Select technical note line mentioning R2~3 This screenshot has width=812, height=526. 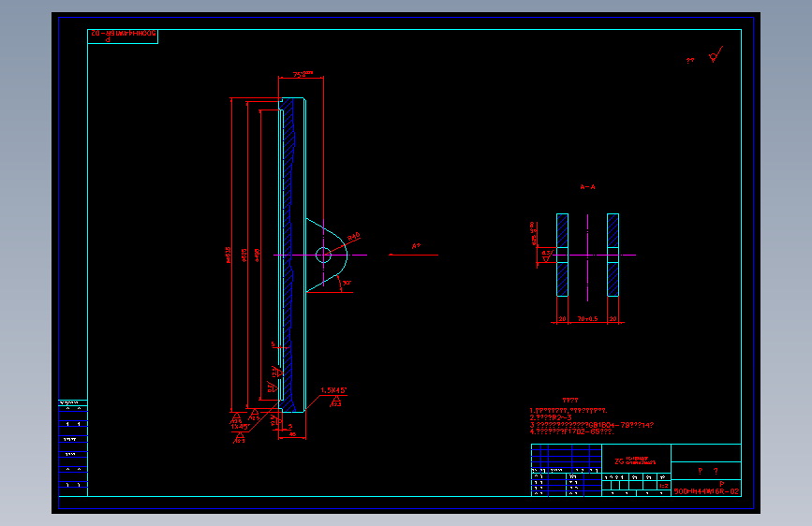coord(551,417)
